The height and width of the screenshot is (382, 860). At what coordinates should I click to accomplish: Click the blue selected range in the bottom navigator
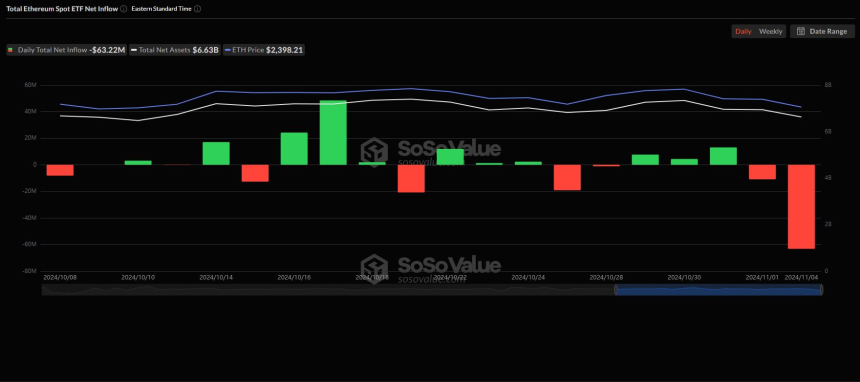point(718,290)
